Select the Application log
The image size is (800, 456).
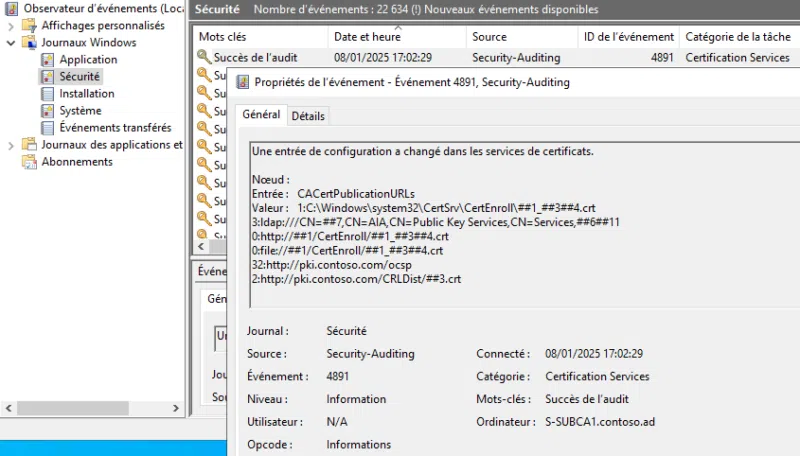click(x=88, y=60)
